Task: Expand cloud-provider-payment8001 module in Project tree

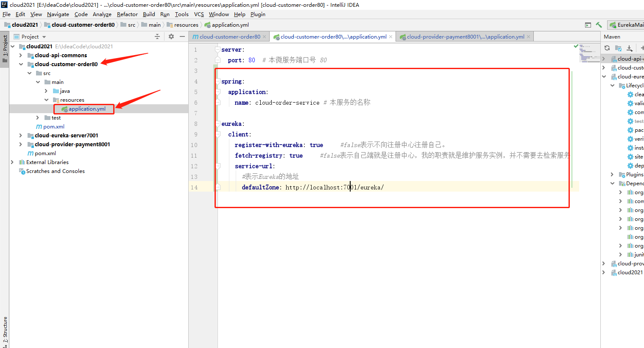Action: pos(21,145)
